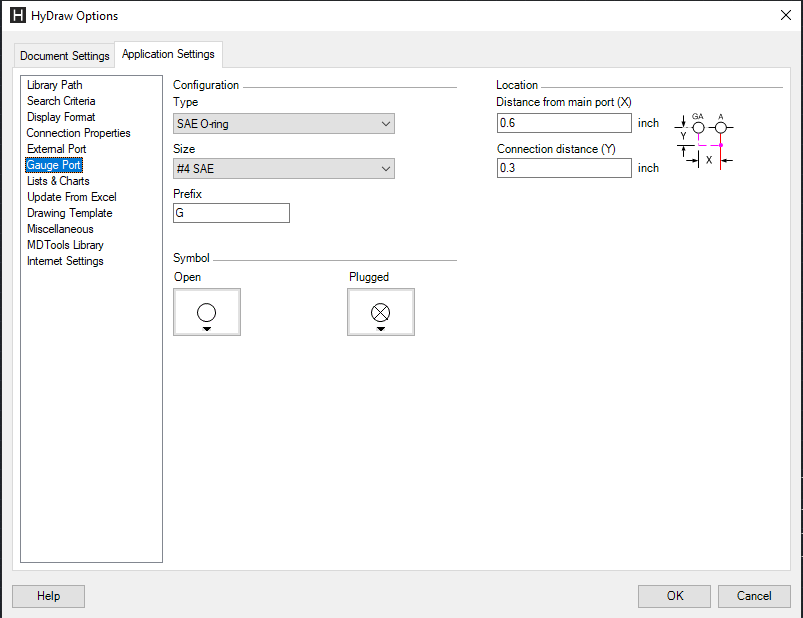Open Lists & Charts settings
Screen dimensions: 803x618
coord(58,181)
